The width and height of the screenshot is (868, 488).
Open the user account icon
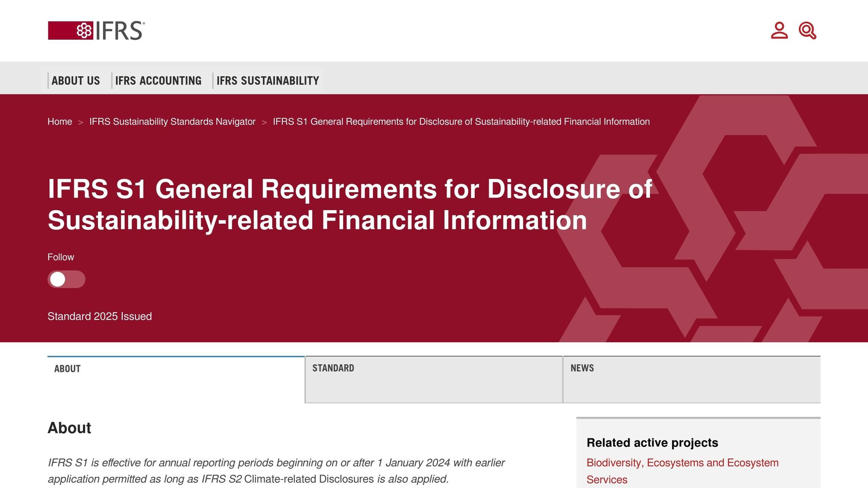(x=778, y=30)
